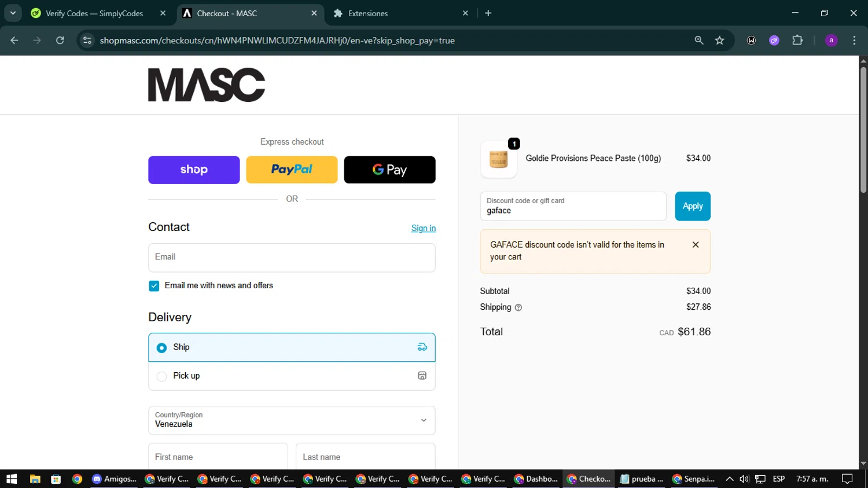Viewport: 868px width, 488px height.
Task: Open the volume control in tray
Action: tap(744, 479)
